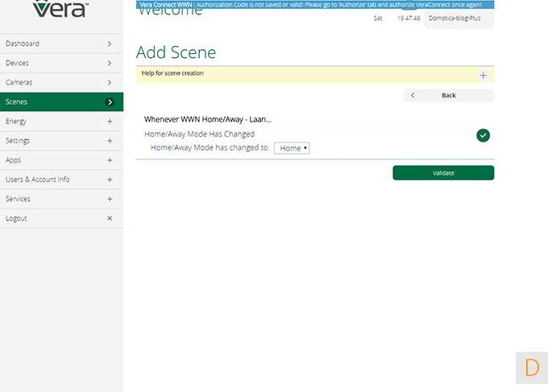Click the arrow icon next to Devices

pyautogui.click(x=110, y=64)
